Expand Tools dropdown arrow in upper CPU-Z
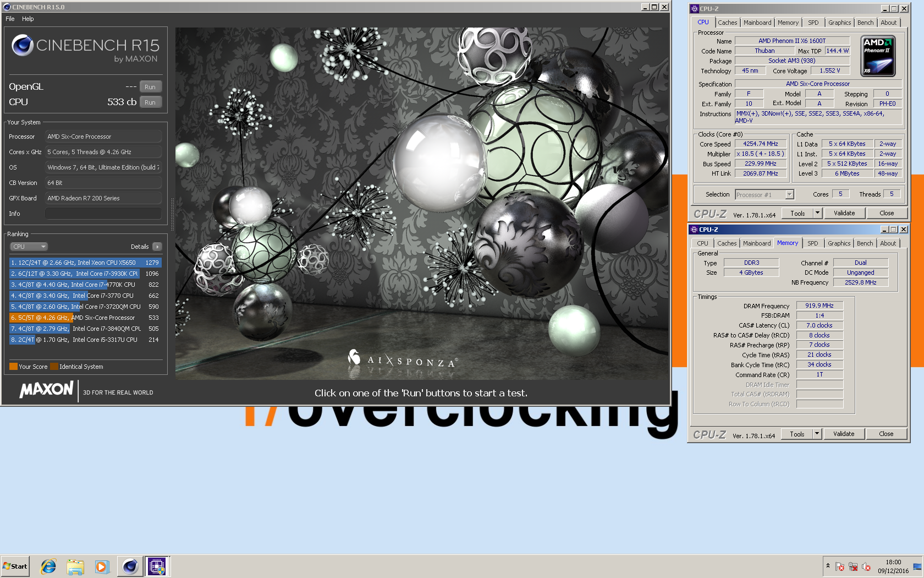This screenshot has width=924, height=578. click(x=817, y=213)
